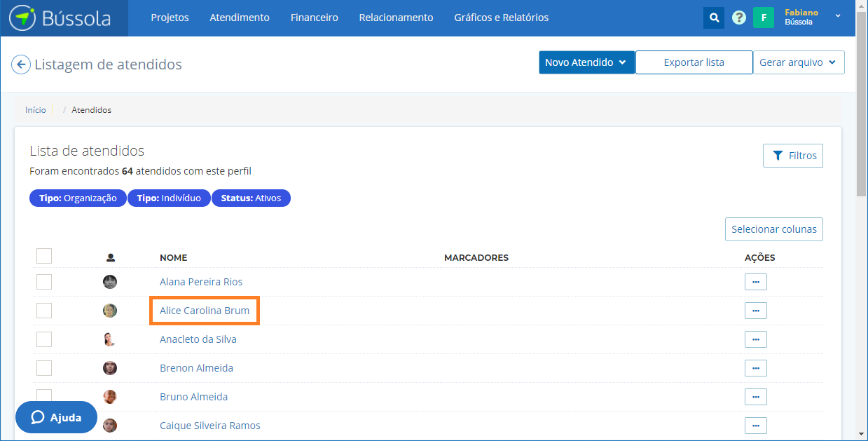Open the Financeiro menu
The height and width of the screenshot is (441, 868).
315,18
